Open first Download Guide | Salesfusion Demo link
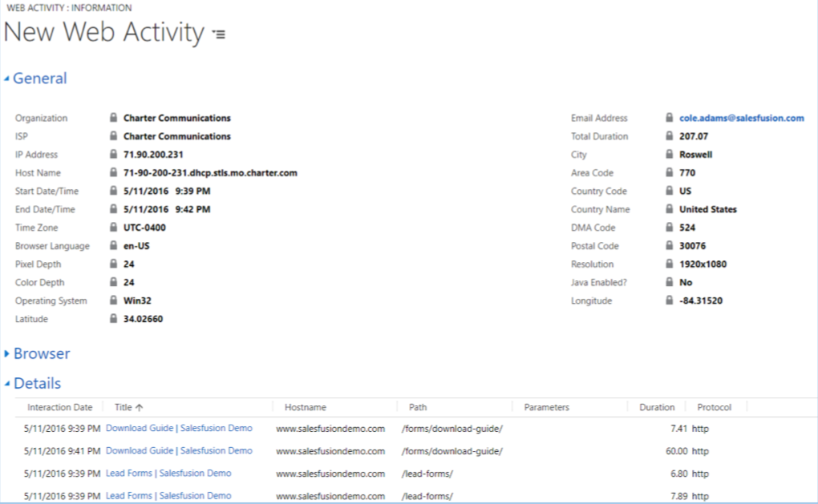Screen dimensions: 818x504 [x=179, y=429]
